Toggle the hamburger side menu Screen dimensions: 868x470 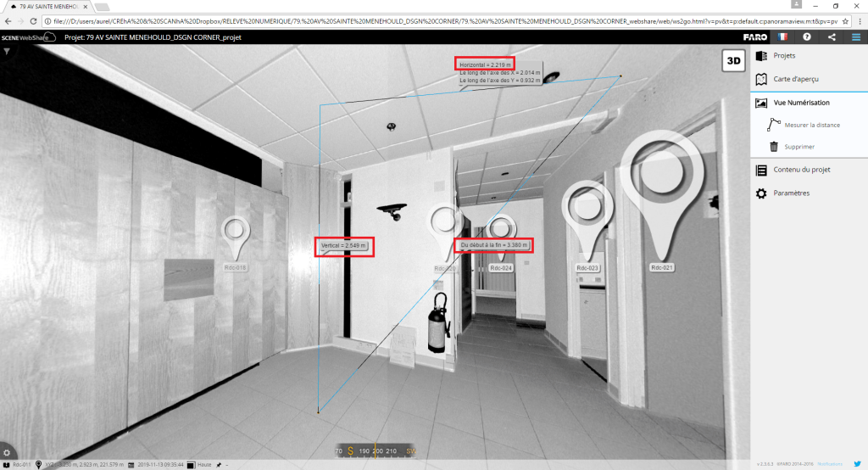(856, 37)
